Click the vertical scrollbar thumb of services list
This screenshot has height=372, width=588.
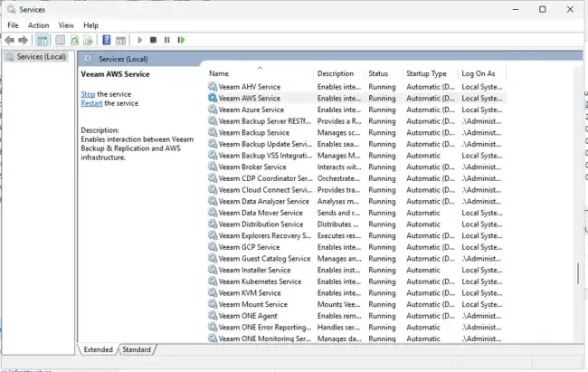(578, 273)
